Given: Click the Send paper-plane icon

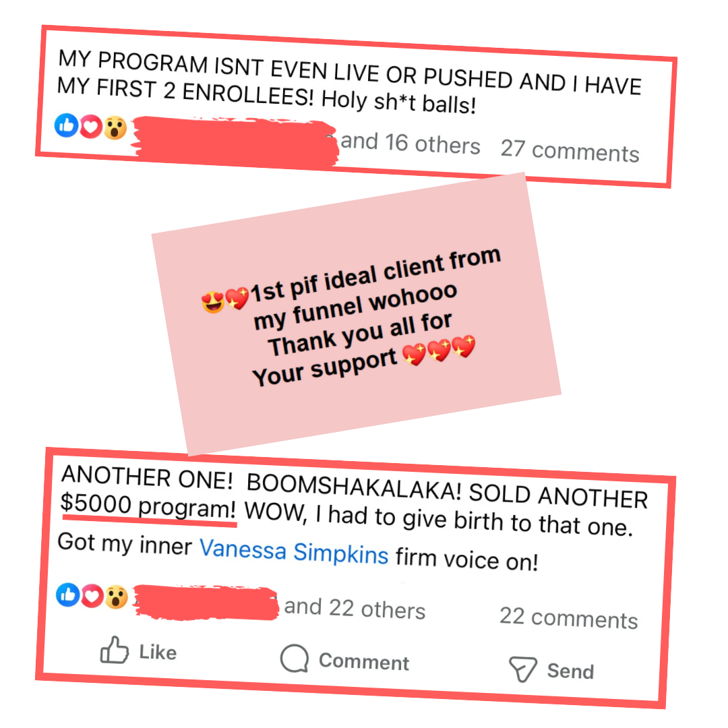Looking at the screenshot, I should [523, 669].
